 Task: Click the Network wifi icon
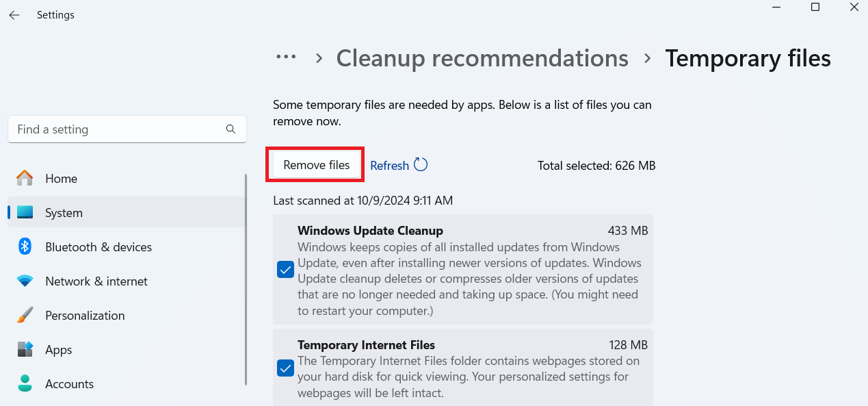(25, 281)
